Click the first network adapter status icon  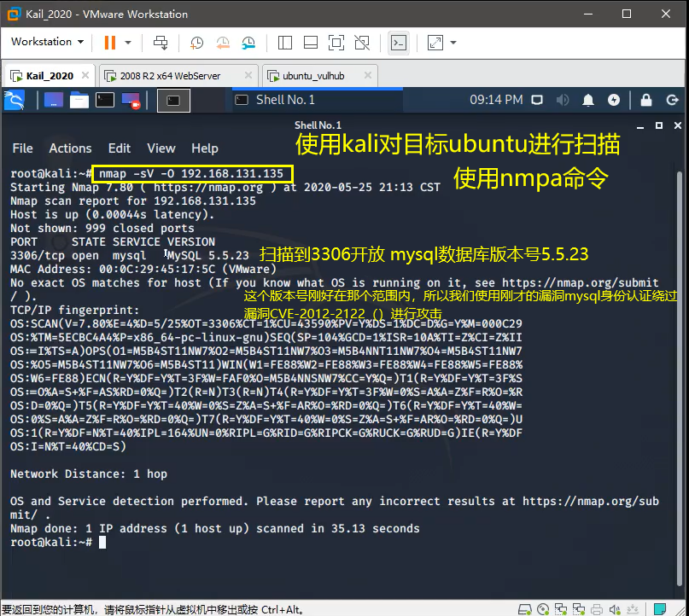tap(561, 609)
